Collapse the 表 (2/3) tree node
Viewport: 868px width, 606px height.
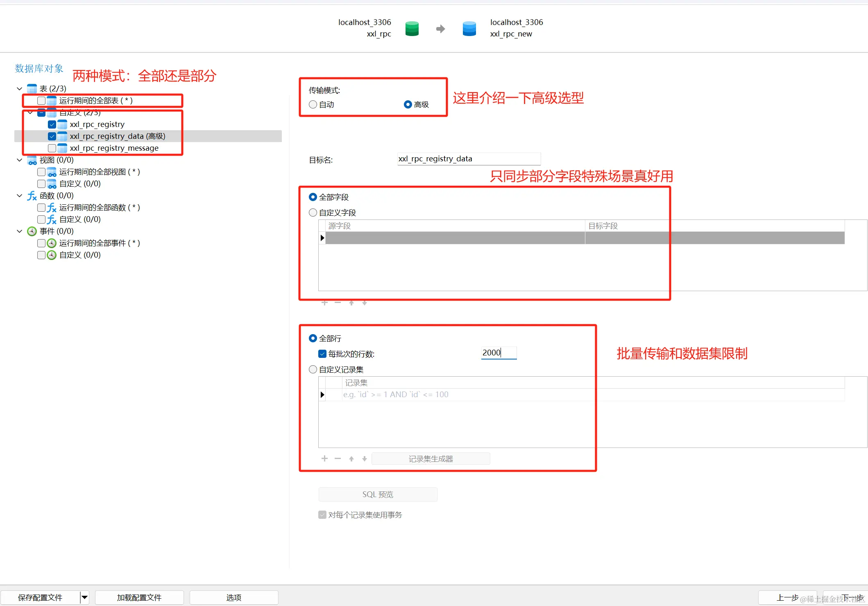19,88
